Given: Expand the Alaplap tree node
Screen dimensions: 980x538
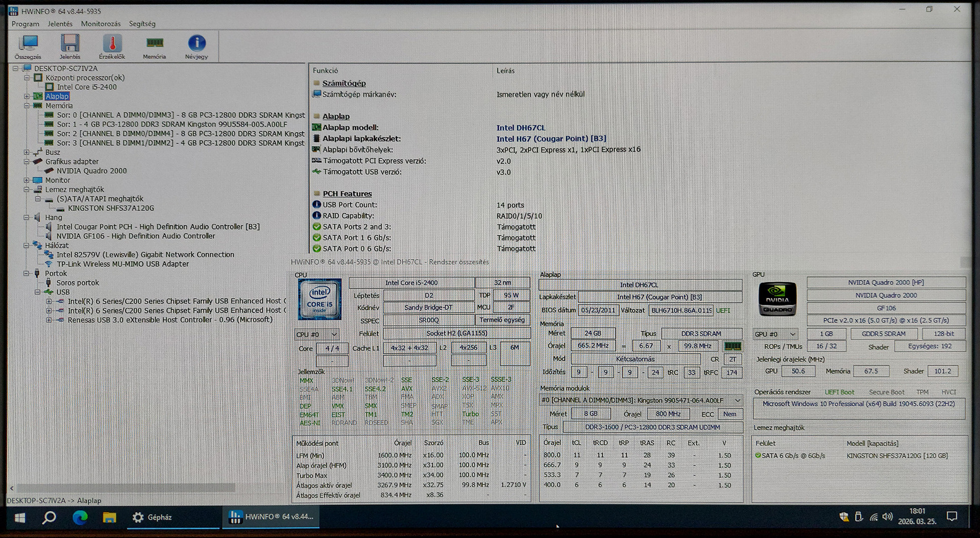Looking at the screenshot, I should [x=27, y=96].
